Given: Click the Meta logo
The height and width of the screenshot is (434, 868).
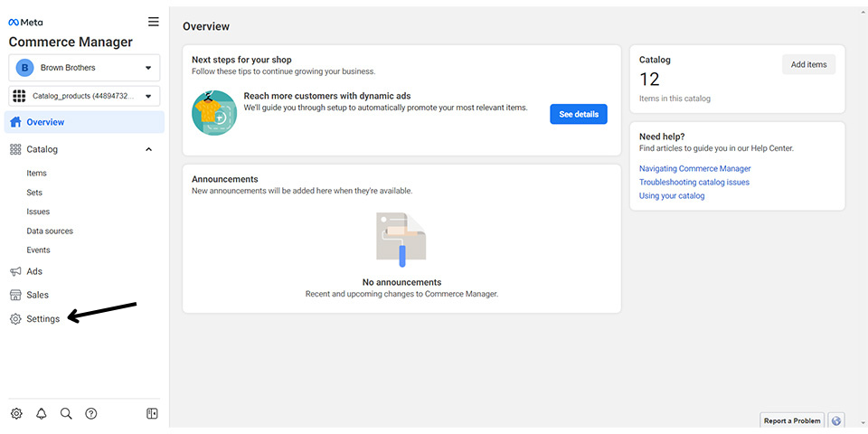Looking at the screenshot, I should (25, 23).
